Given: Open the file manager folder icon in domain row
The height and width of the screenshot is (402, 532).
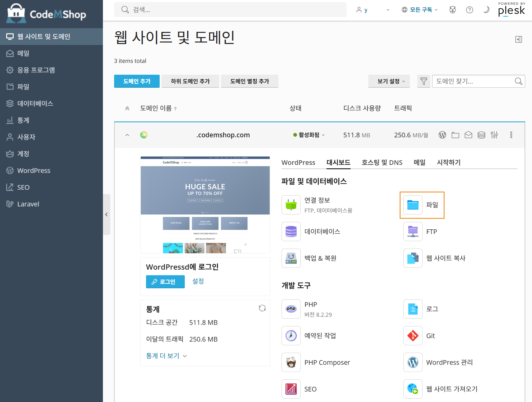Looking at the screenshot, I should click(455, 135).
